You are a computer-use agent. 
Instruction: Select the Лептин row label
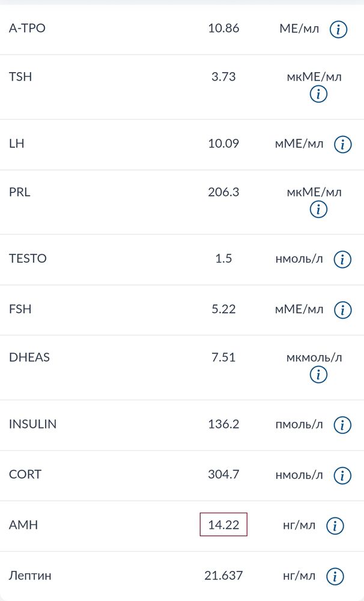(30, 576)
